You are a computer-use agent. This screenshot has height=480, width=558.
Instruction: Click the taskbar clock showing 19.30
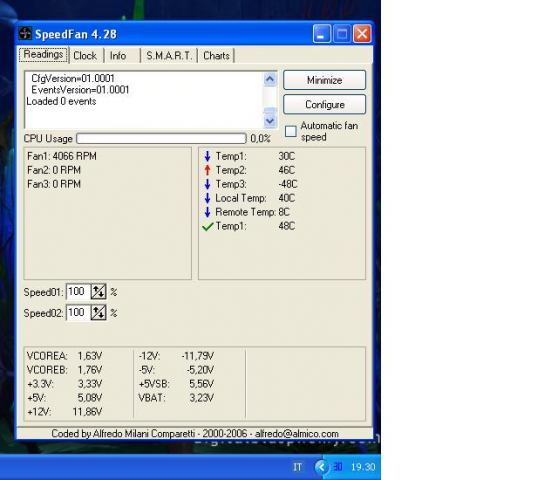click(363, 467)
